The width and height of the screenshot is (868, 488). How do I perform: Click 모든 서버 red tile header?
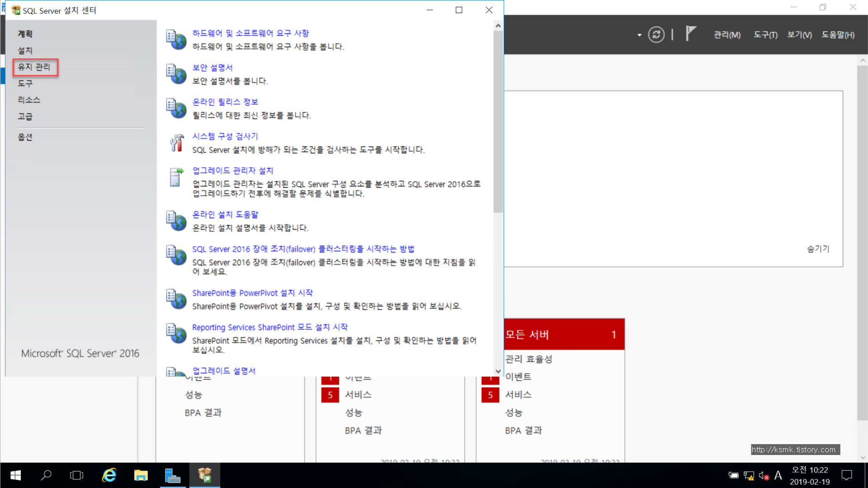coord(564,334)
